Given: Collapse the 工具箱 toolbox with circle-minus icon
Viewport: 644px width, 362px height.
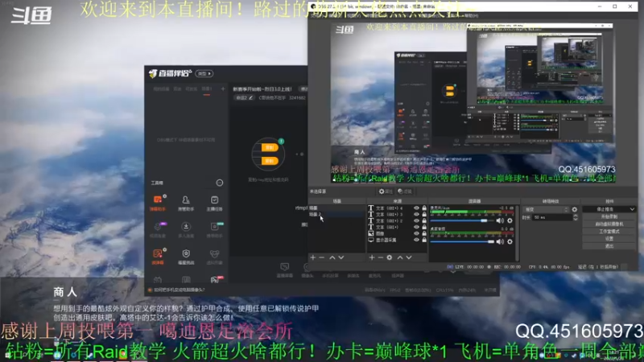Looking at the screenshot, I should click(x=220, y=183).
